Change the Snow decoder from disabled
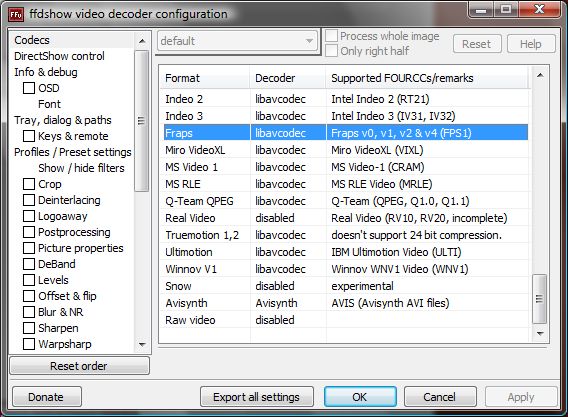This screenshot has width=568, height=417. tap(288, 286)
